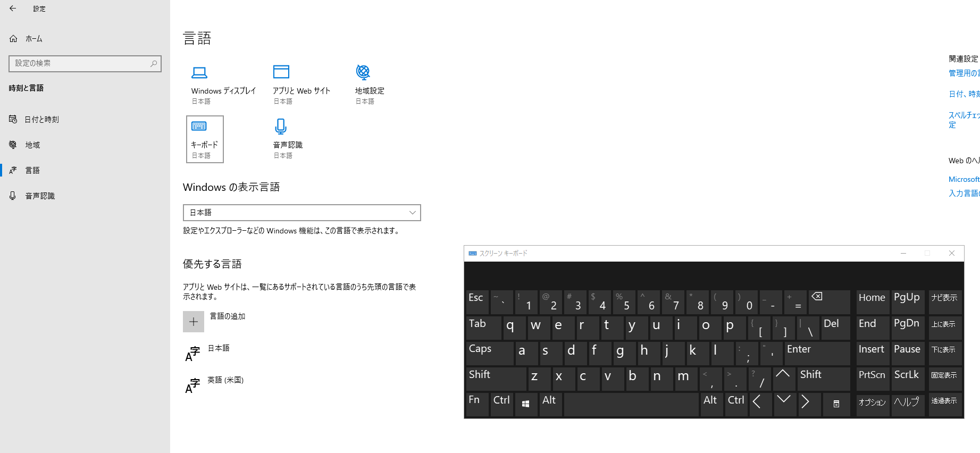Tap the context menu key
The image size is (980, 453).
tap(836, 405)
